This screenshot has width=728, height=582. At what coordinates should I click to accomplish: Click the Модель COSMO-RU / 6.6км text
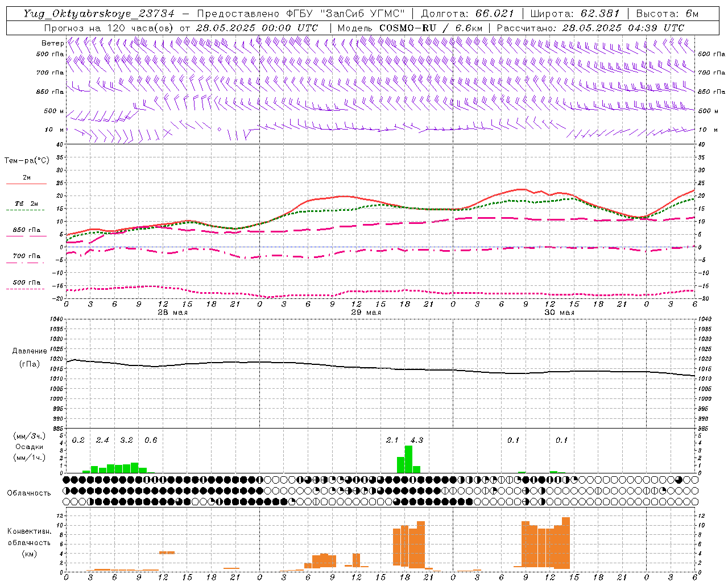(410, 28)
